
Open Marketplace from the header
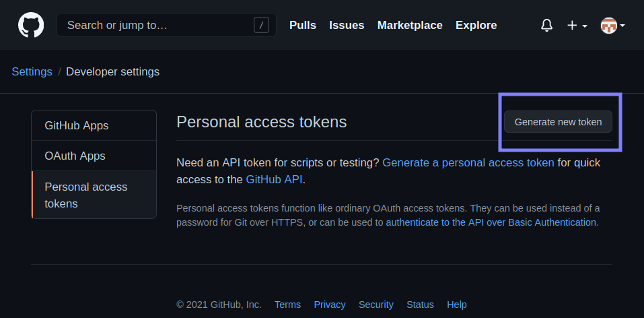click(x=410, y=26)
